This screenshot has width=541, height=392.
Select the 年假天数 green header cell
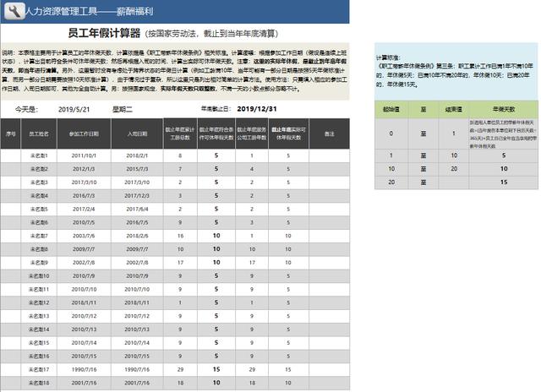coord(504,109)
